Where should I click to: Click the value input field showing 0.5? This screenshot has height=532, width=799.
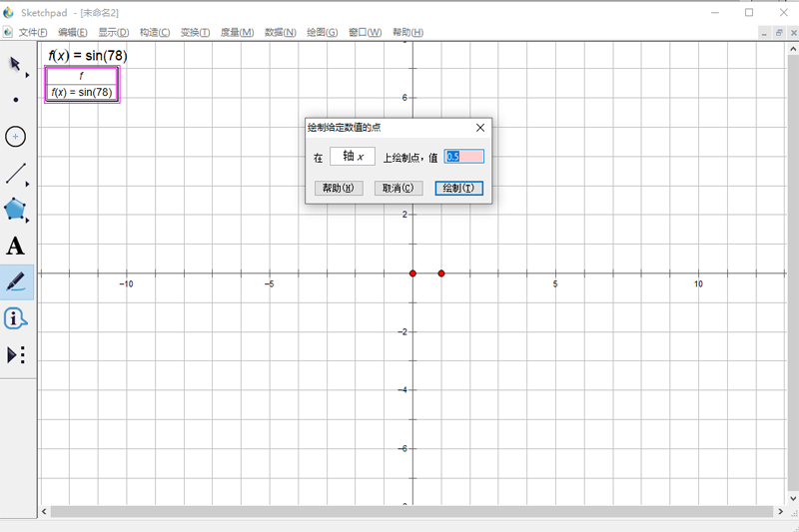click(x=464, y=157)
